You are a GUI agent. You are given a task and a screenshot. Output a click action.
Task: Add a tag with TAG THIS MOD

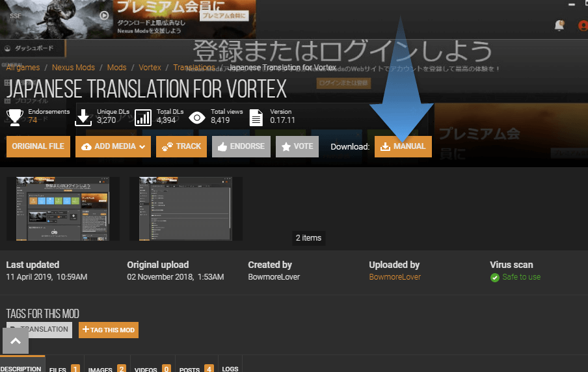[109, 330]
